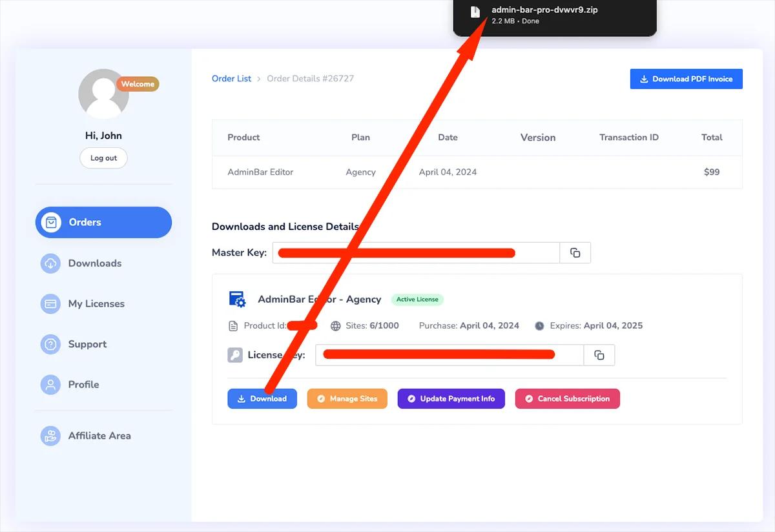This screenshot has height=532, width=775.
Task: Select the Support question mark icon
Action: click(x=50, y=344)
